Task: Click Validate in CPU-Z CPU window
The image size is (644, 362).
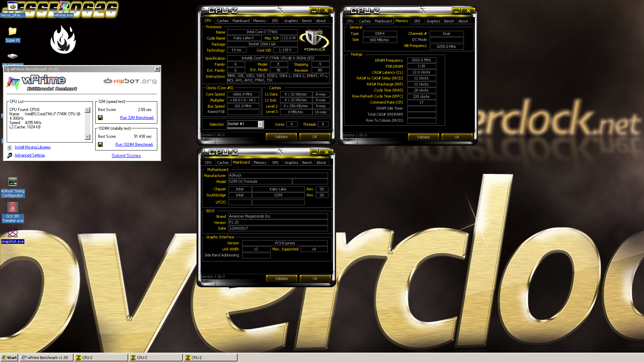Action: 281,137
